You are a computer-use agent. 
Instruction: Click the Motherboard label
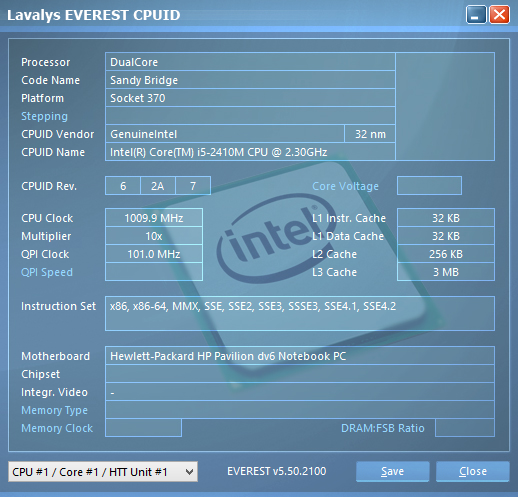coord(55,356)
